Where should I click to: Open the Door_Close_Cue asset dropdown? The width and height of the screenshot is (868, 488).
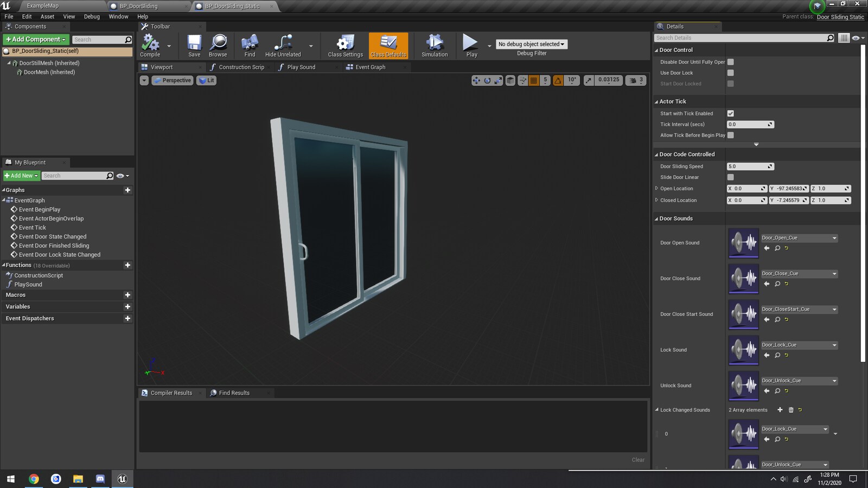835,273
